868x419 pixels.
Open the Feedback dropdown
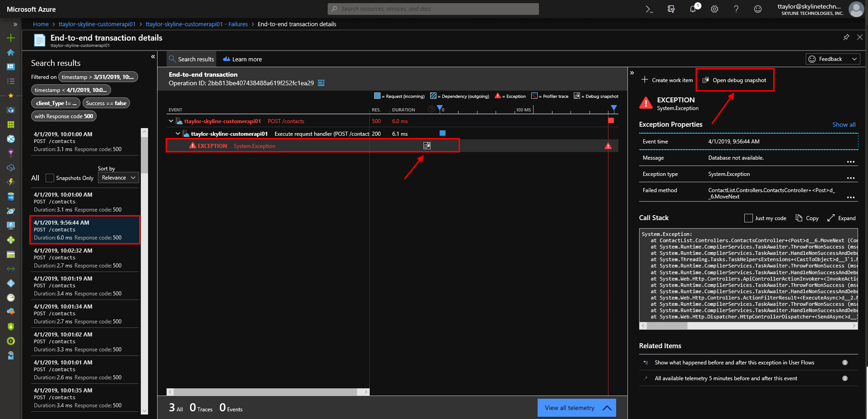click(832, 59)
